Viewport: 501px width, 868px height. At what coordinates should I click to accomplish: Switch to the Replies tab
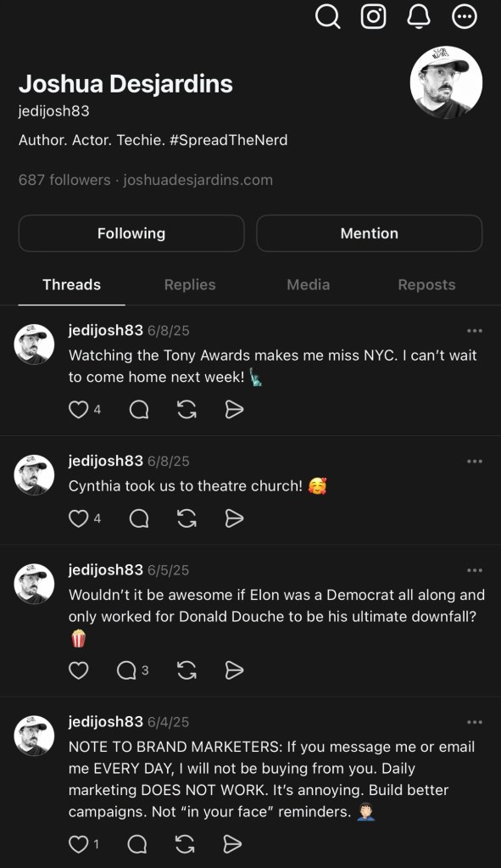coord(189,284)
